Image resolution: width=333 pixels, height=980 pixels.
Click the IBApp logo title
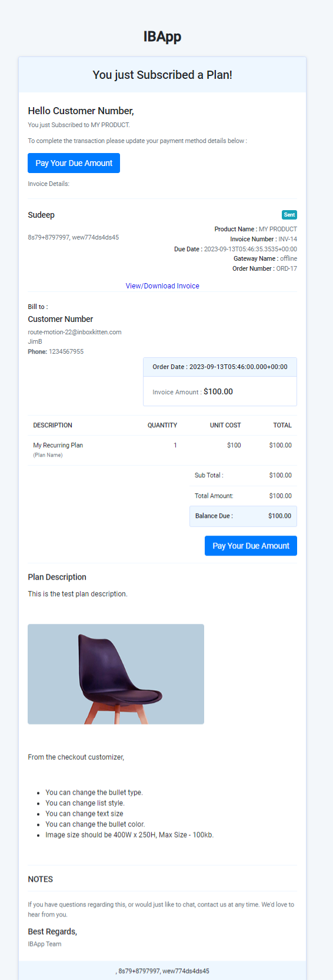(x=162, y=36)
